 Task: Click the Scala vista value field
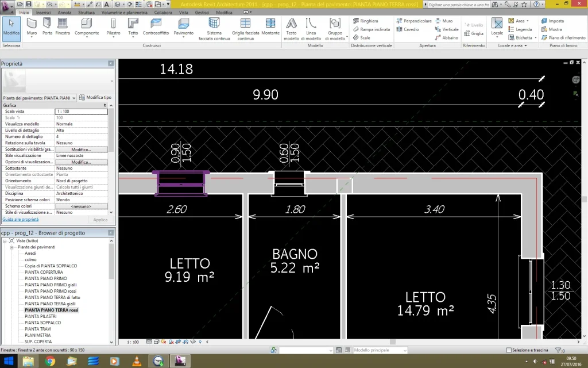click(81, 112)
